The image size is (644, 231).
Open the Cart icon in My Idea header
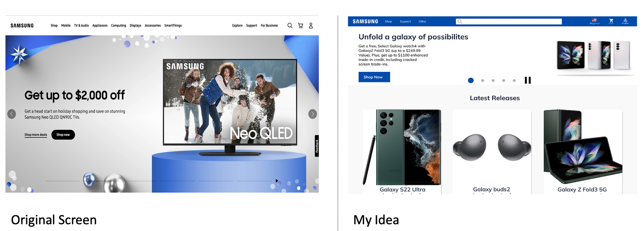click(611, 21)
